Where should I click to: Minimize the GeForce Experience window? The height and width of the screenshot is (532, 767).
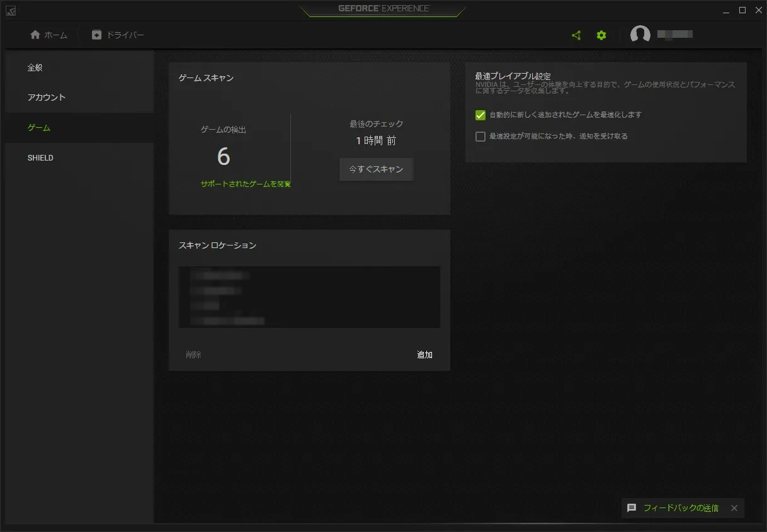click(x=727, y=10)
